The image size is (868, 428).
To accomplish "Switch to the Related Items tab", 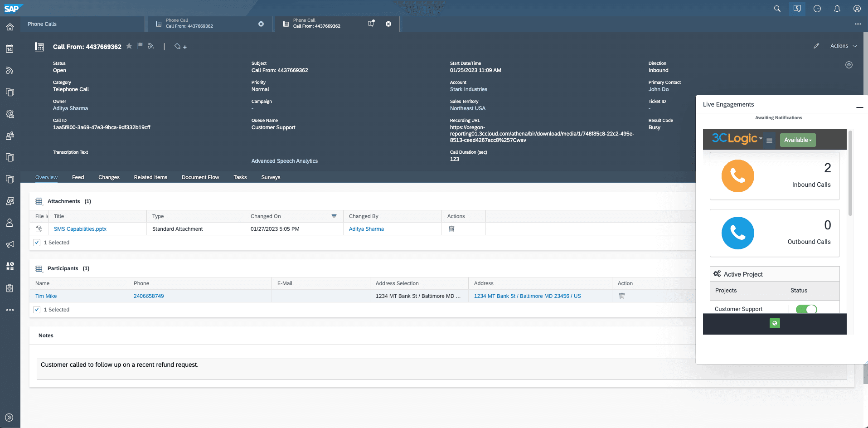I will 150,177.
